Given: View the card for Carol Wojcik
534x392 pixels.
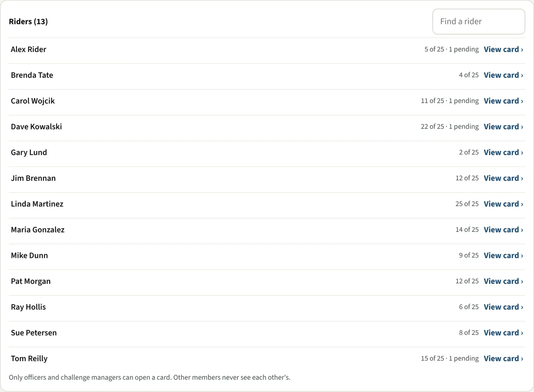Looking at the screenshot, I should [x=503, y=101].
